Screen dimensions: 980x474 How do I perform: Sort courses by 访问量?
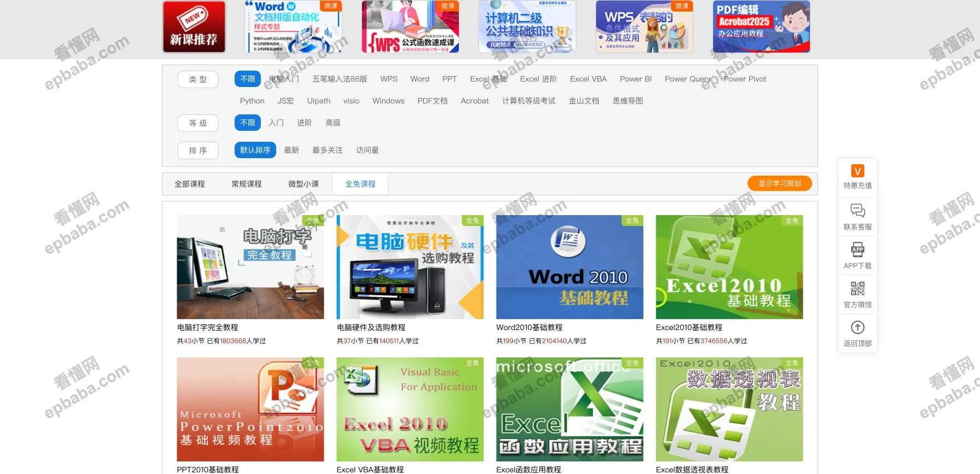click(x=367, y=150)
